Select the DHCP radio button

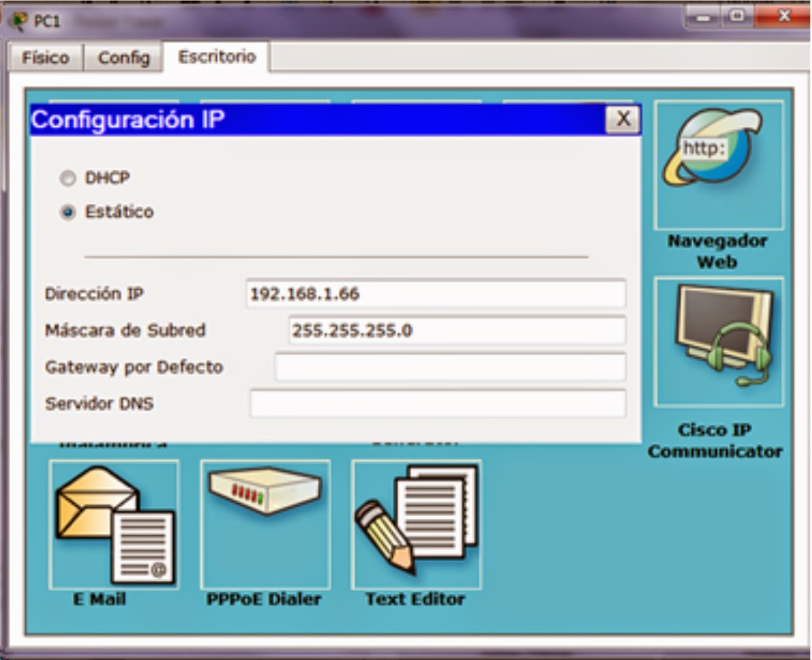(x=67, y=178)
